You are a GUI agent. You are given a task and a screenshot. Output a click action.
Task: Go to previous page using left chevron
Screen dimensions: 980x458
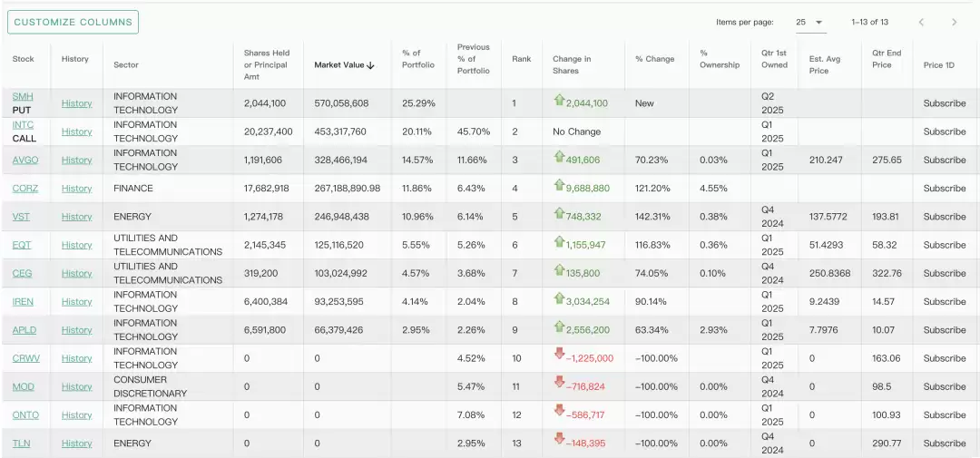point(921,22)
